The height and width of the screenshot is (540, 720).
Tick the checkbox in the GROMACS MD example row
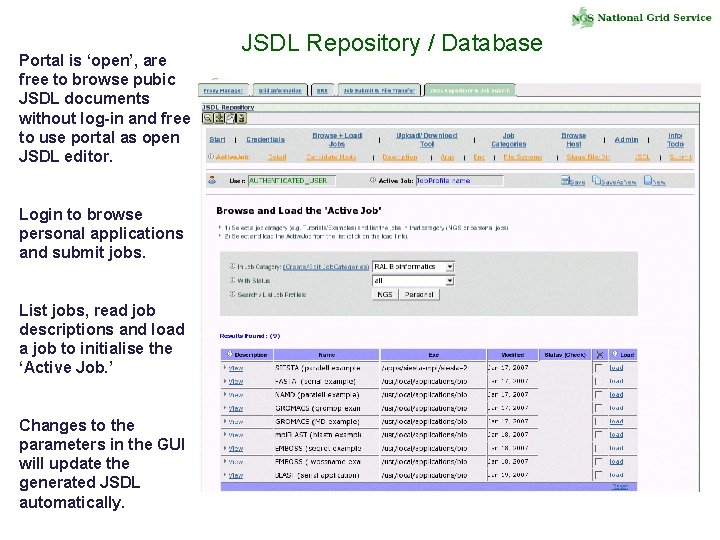598,422
